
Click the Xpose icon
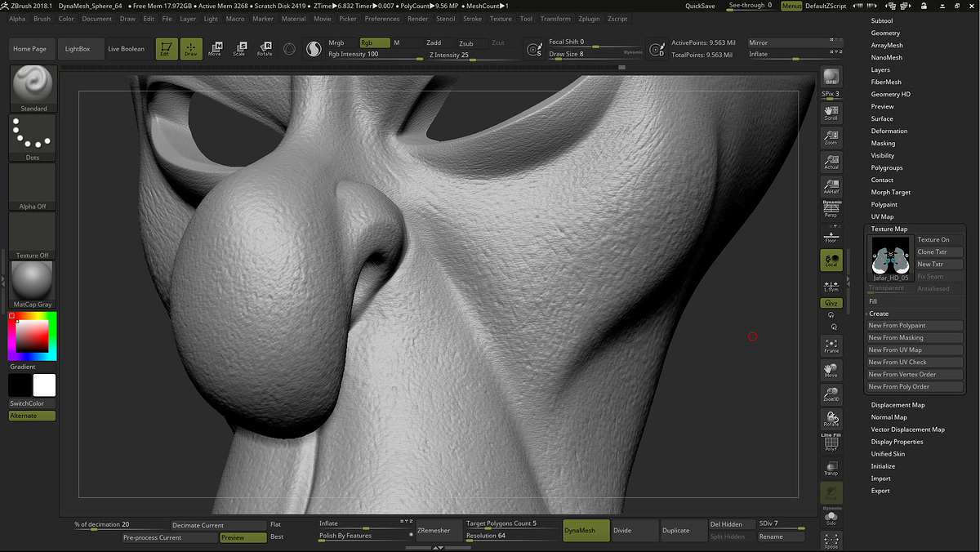[x=831, y=541]
